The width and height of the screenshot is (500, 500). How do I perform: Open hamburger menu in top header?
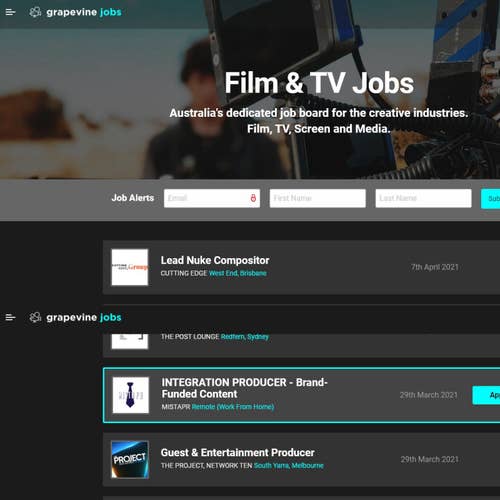(10, 12)
